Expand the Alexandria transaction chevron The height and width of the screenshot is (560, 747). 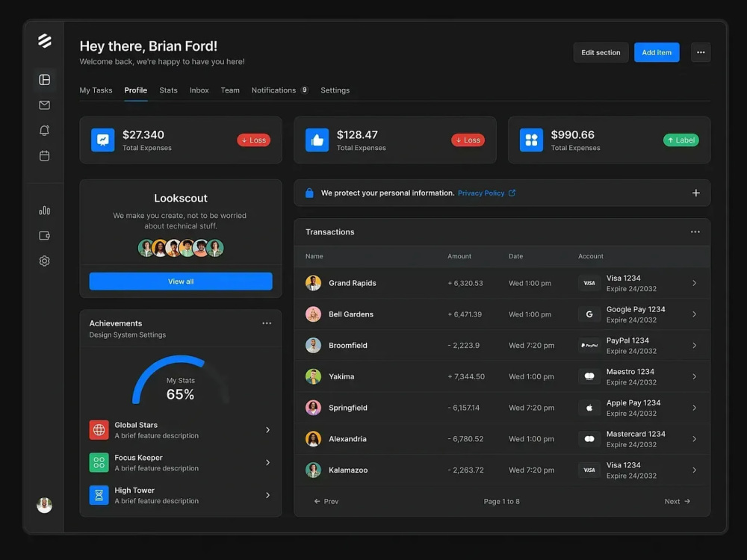click(694, 438)
